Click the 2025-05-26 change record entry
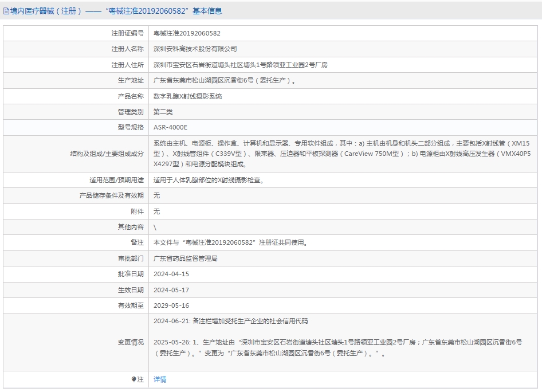The width and height of the screenshot is (542, 392). click(x=337, y=348)
